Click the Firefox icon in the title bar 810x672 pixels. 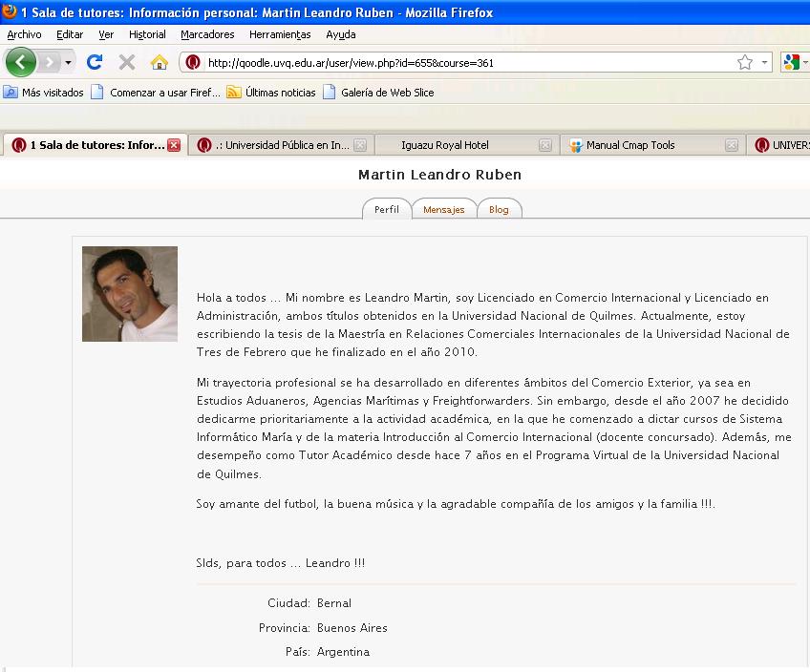(10, 10)
